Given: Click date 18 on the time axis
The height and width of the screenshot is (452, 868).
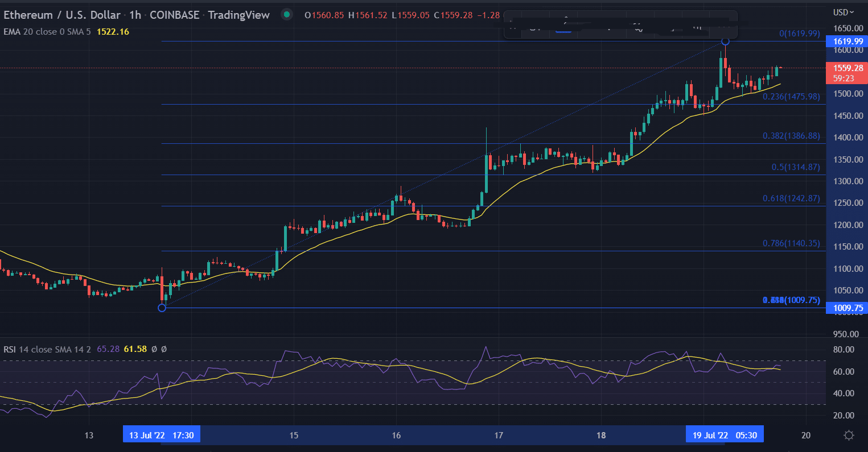Looking at the screenshot, I should [x=600, y=436].
